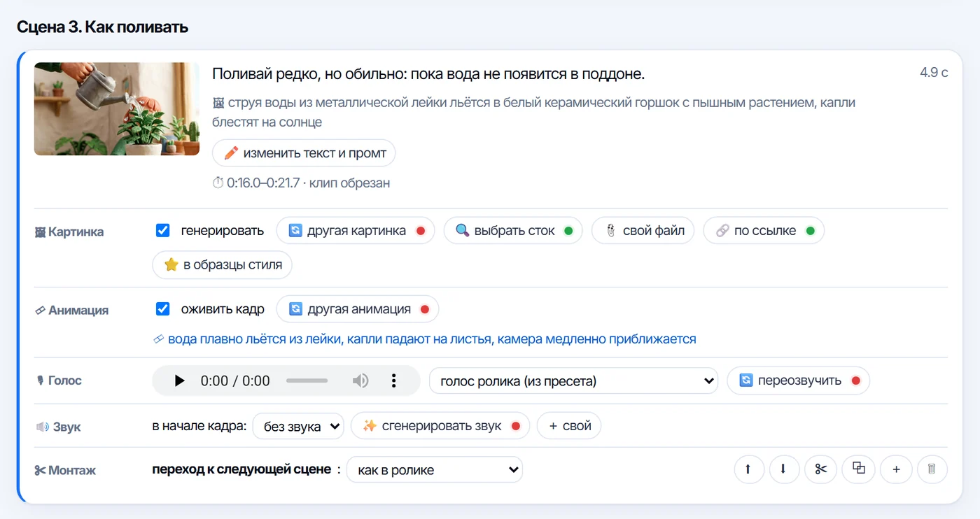Open 'голос ролика (из пресета)' dropdown
This screenshot has width=980, height=519.
point(574,381)
